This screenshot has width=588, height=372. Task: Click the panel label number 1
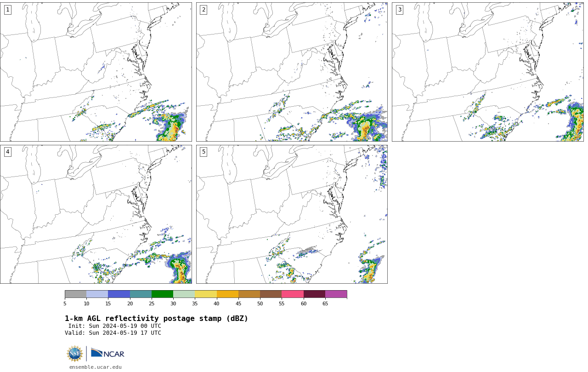point(7,10)
